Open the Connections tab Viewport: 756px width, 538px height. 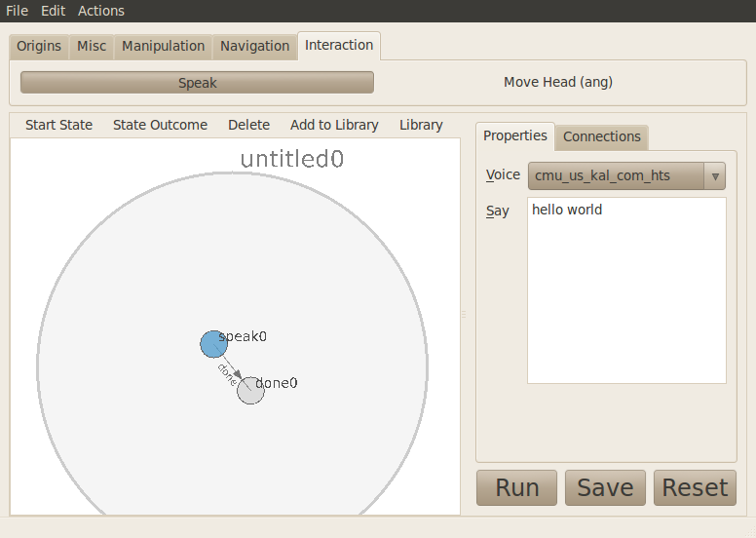(601, 136)
